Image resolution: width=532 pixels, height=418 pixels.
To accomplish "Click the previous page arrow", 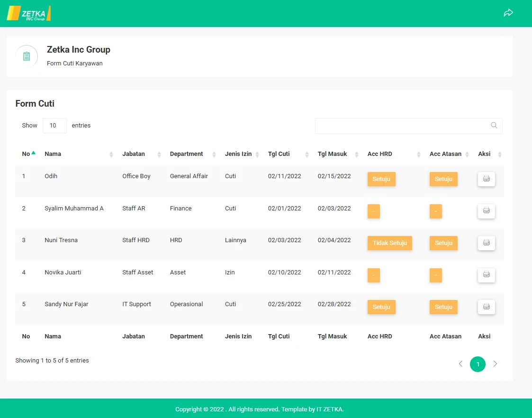I will (460, 364).
